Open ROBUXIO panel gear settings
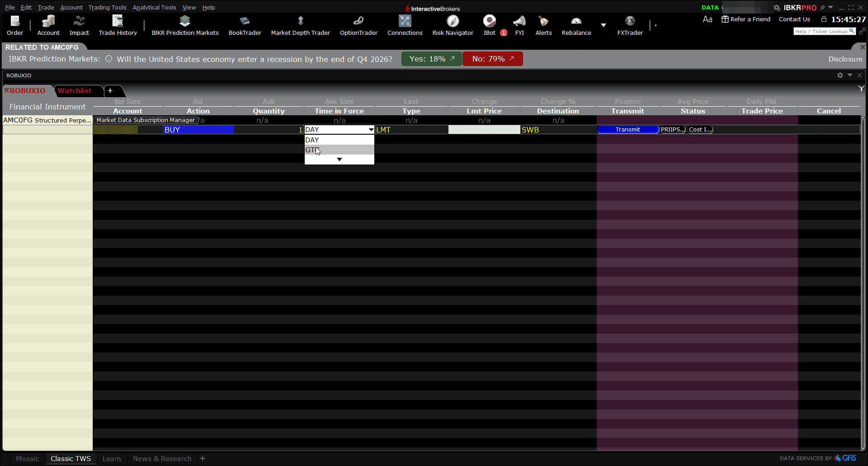The image size is (868, 466). coord(840,75)
